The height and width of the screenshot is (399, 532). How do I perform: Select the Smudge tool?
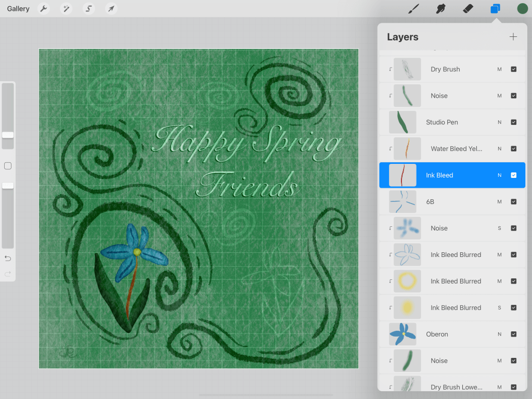441,9
